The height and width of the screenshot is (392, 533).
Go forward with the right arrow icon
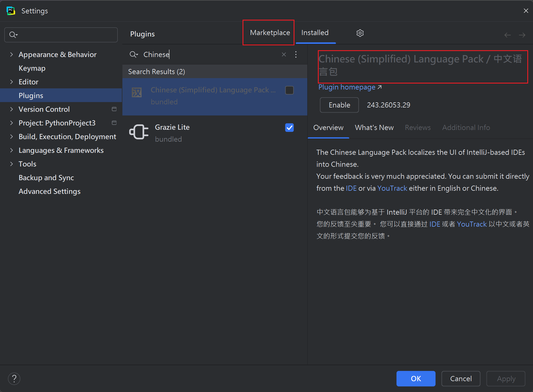click(522, 35)
